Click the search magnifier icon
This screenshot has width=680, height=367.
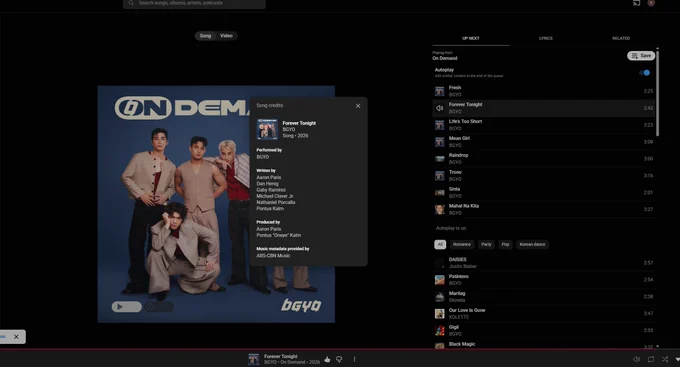pos(131,3)
